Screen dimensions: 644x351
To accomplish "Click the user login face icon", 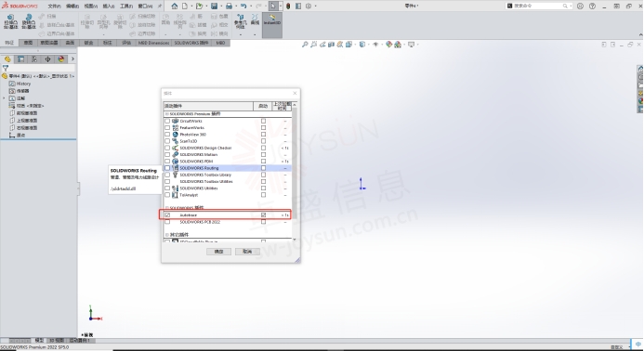I will (x=580, y=6).
